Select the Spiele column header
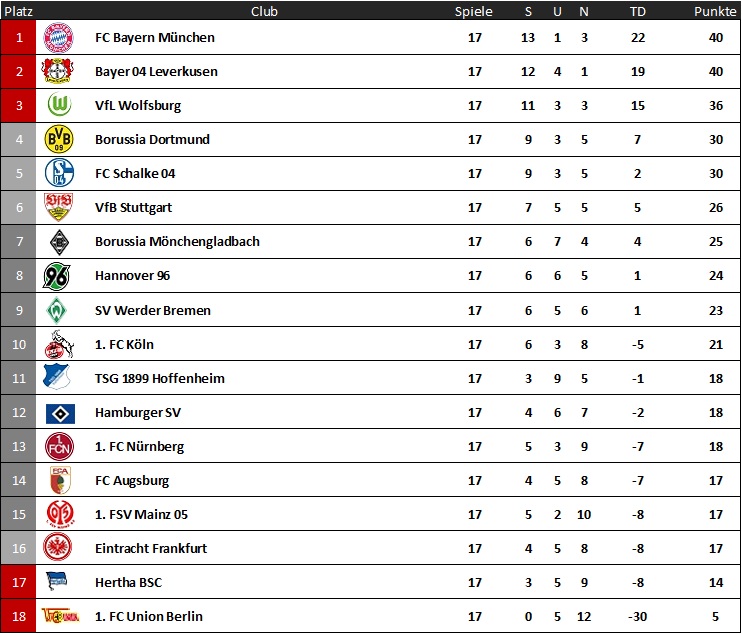The width and height of the screenshot is (742, 634). click(474, 12)
